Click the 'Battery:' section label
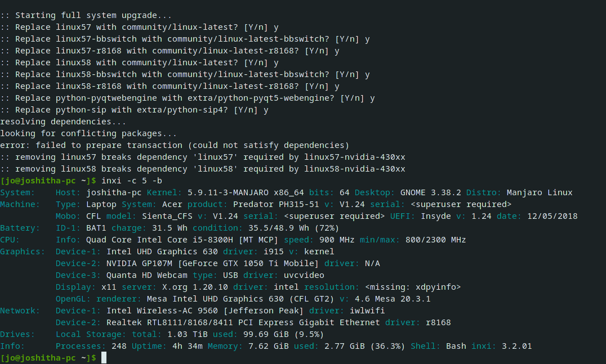Screen dimensions: 606x364 (x=20, y=228)
